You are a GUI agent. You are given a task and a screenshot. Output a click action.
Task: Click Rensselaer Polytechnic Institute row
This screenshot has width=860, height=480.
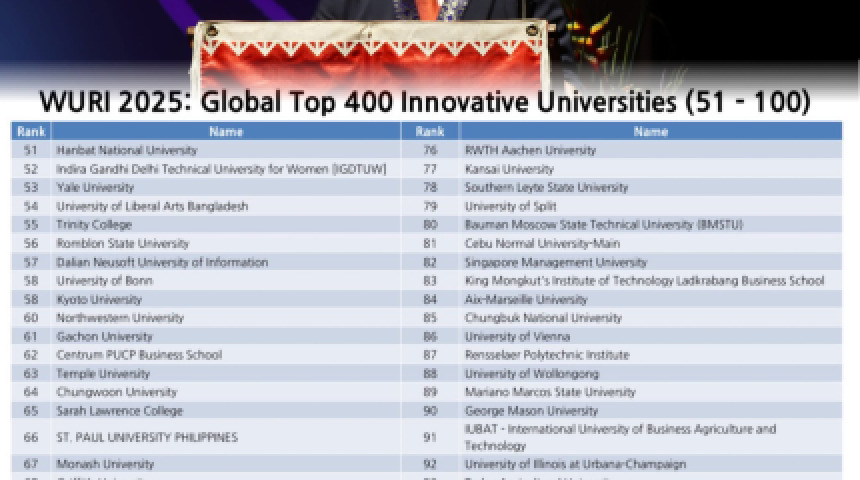[x=547, y=355]
